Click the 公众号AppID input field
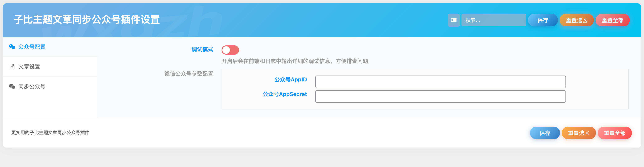Image resolution: width=644 pixels, height=167 pixels. pos(440,82)
